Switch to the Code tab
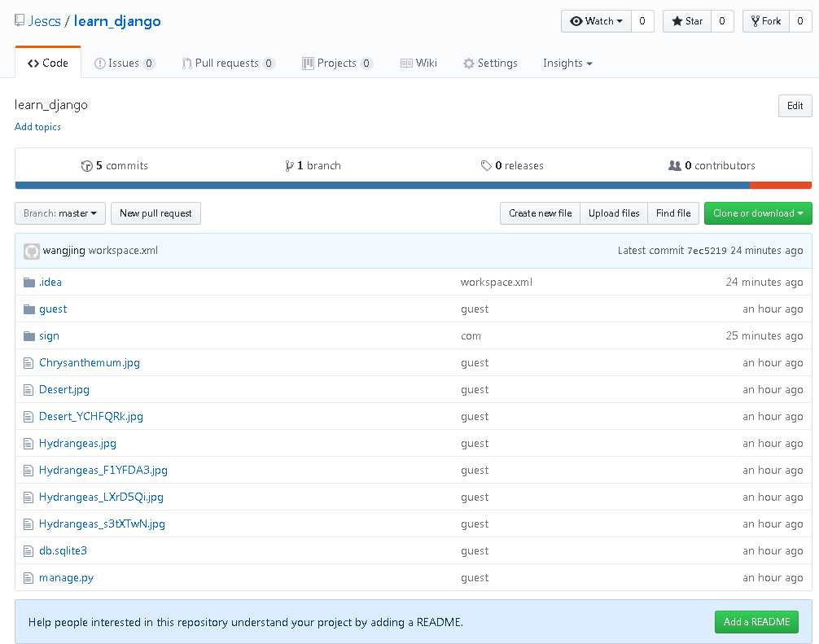Image resolution: width=819 pixels, height=644 pixels. tap(48, 64)
